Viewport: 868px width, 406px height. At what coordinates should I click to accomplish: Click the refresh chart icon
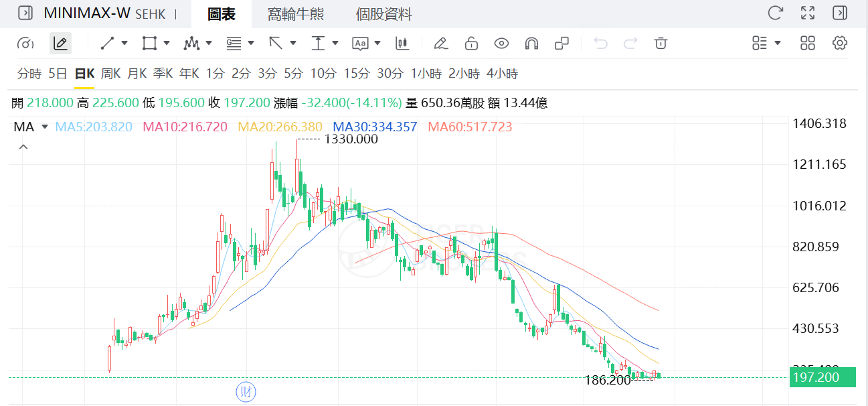point(775,13)
